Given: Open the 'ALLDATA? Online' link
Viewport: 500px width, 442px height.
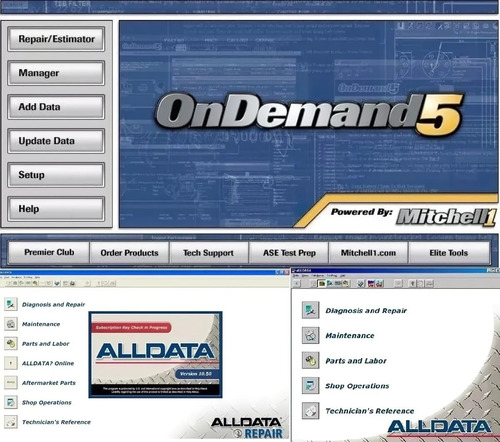Looking at the screenshot, I should point(48,363).
